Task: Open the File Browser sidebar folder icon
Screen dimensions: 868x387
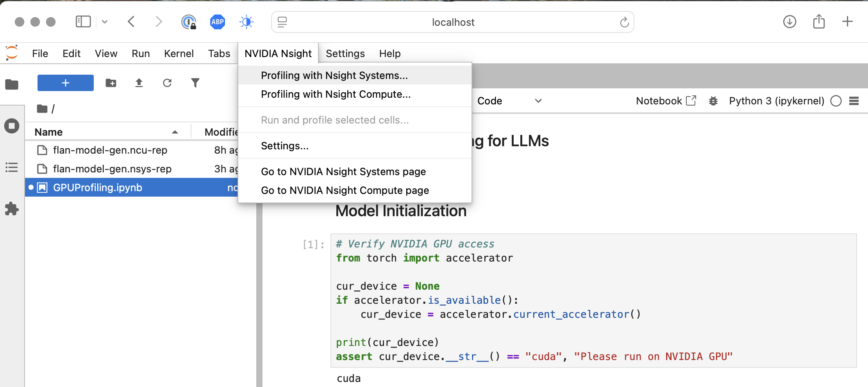Action: [12, 84]
